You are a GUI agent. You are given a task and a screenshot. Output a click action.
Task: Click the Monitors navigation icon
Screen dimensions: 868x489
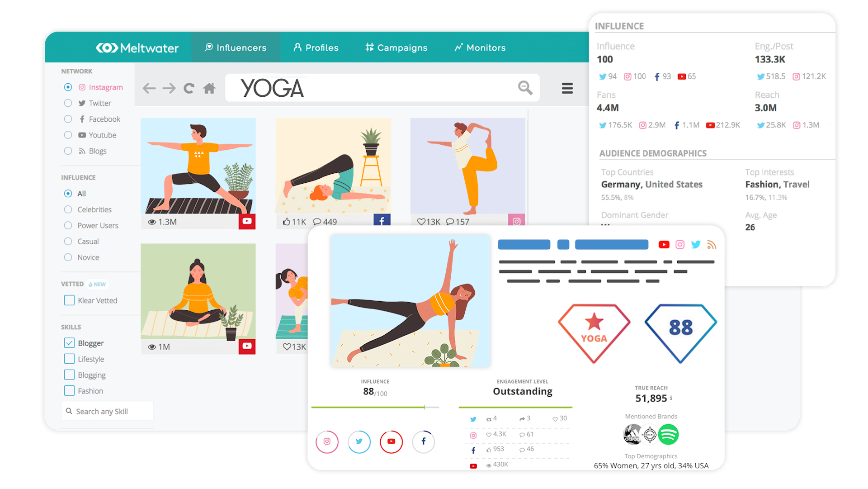tap(459, 47)
